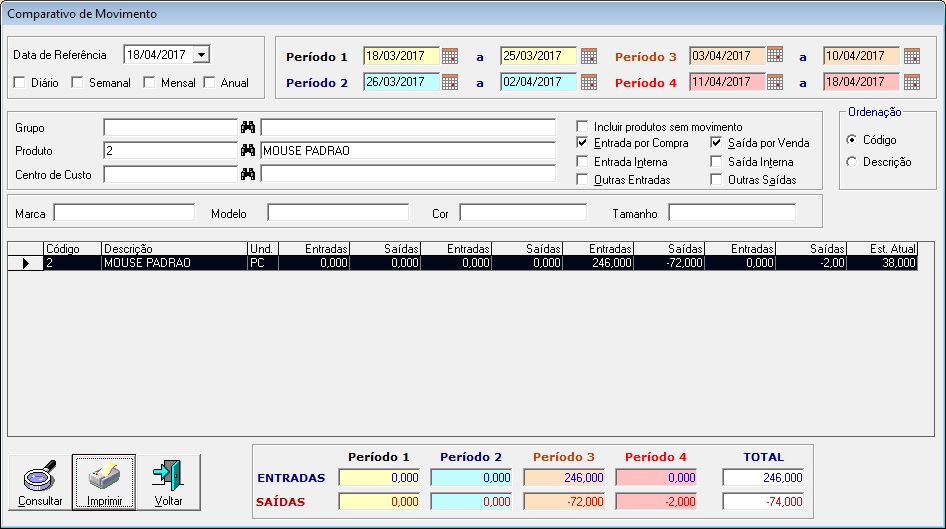Image resolution: width=946 pixels, height=529 pixels.
Task: Uncheck Entrada por Compra
Action: pos(583,144)
